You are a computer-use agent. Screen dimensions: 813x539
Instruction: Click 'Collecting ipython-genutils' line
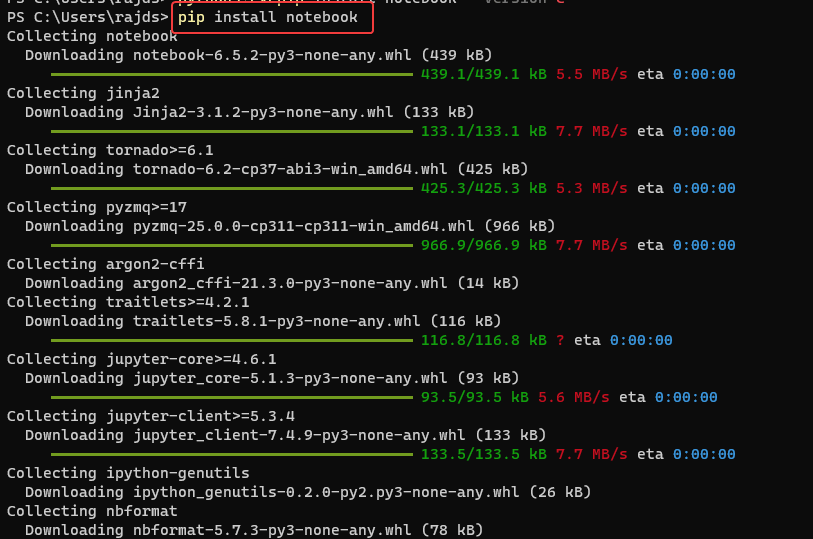pyautogui.click(x=128, y=473)
